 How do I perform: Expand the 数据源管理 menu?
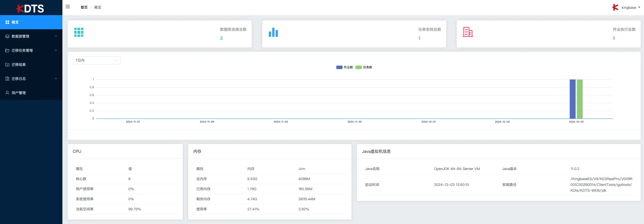click(x=31, y=36)
